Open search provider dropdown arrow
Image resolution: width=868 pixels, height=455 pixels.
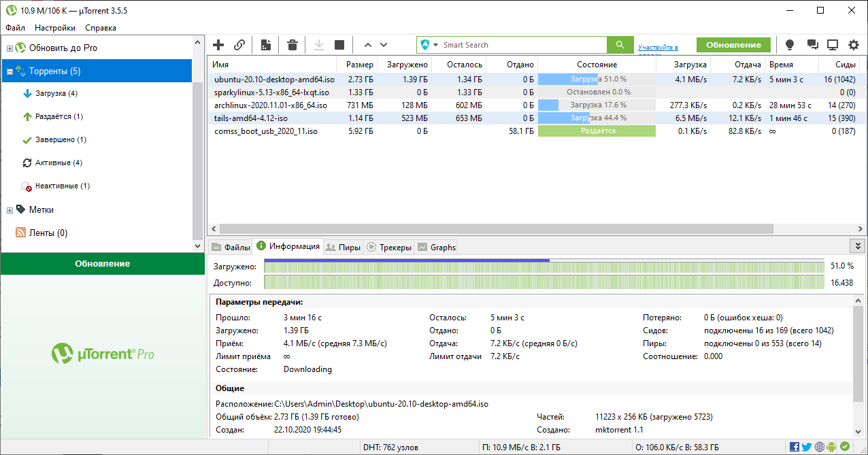(x=435, y=45)
